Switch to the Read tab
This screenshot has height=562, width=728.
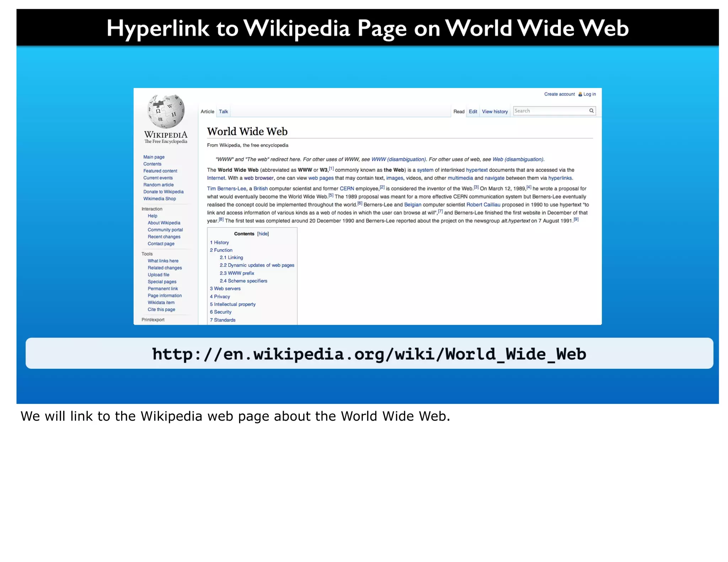(459, 112)
